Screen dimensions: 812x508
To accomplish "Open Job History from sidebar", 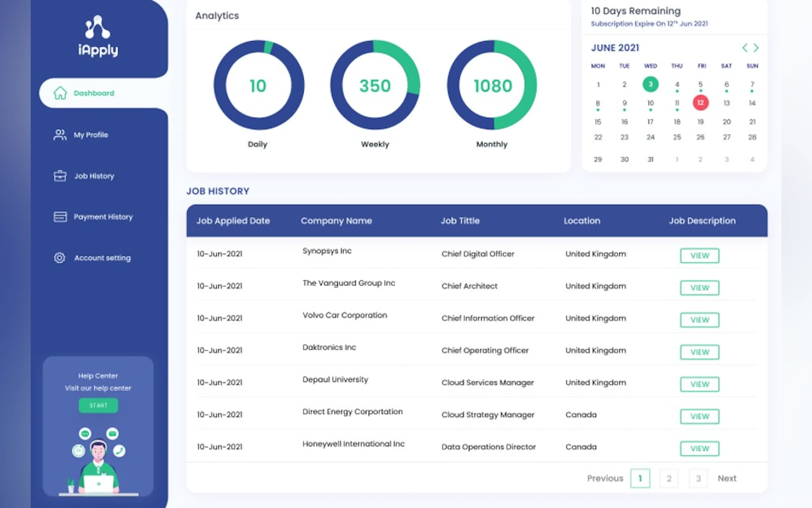I will click(x=94, y=176).
